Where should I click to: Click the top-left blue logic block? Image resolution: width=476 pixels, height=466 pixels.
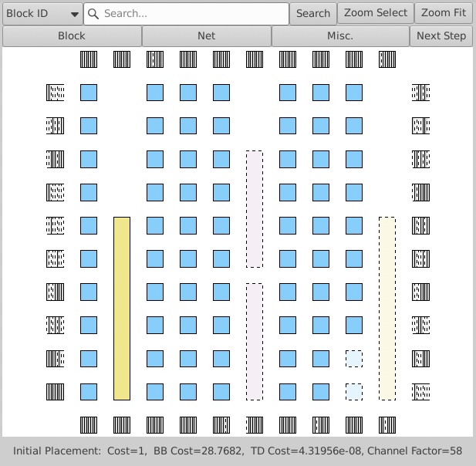click(x=89, y=93)
